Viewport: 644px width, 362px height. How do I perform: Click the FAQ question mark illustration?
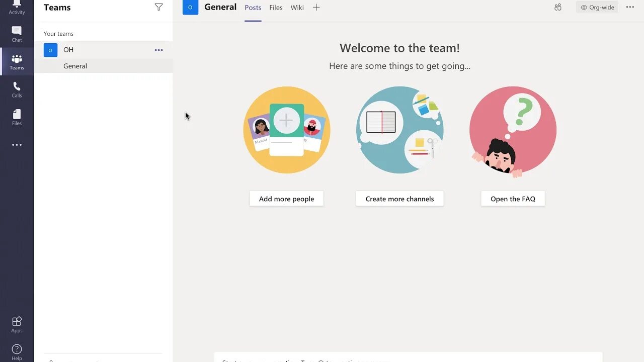513,131
